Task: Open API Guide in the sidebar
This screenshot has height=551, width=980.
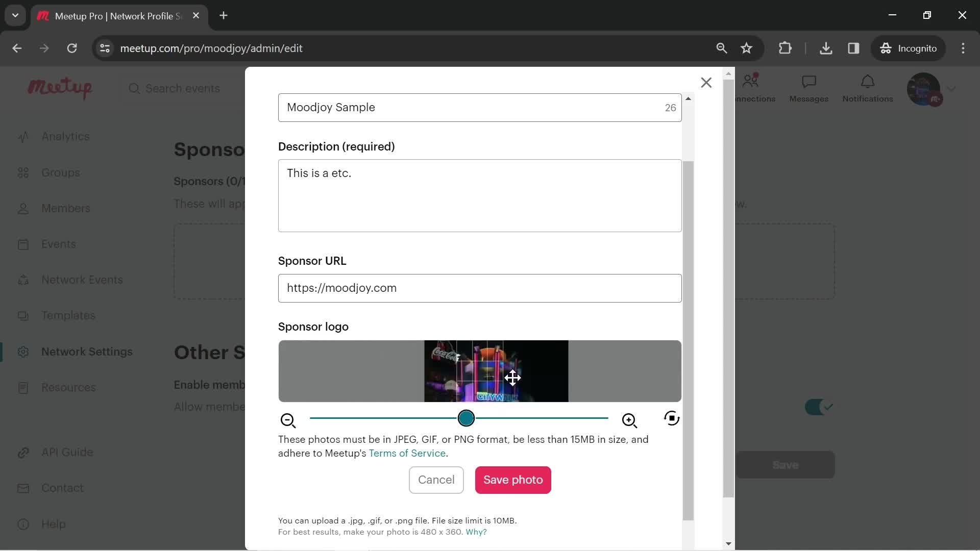Action: (67, 452)
